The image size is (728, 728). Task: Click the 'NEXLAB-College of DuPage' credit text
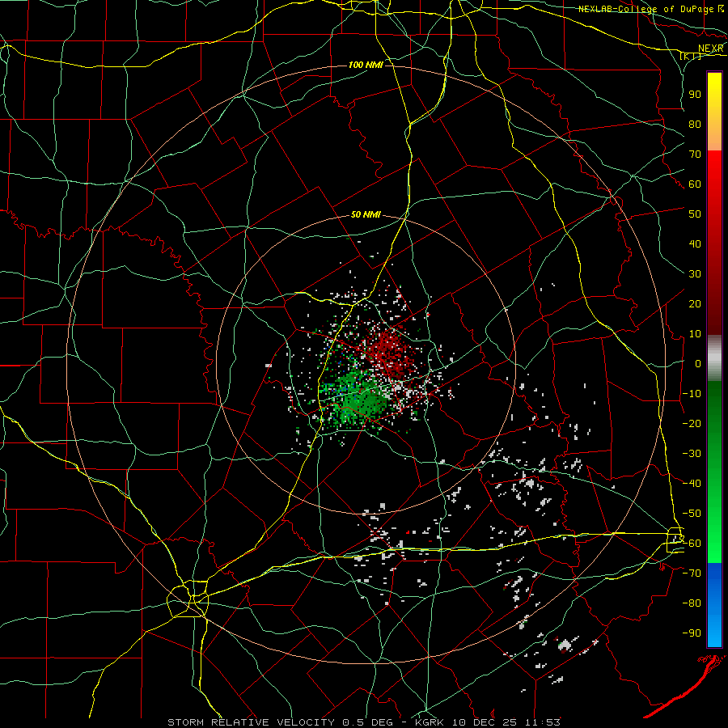(646, 9)
